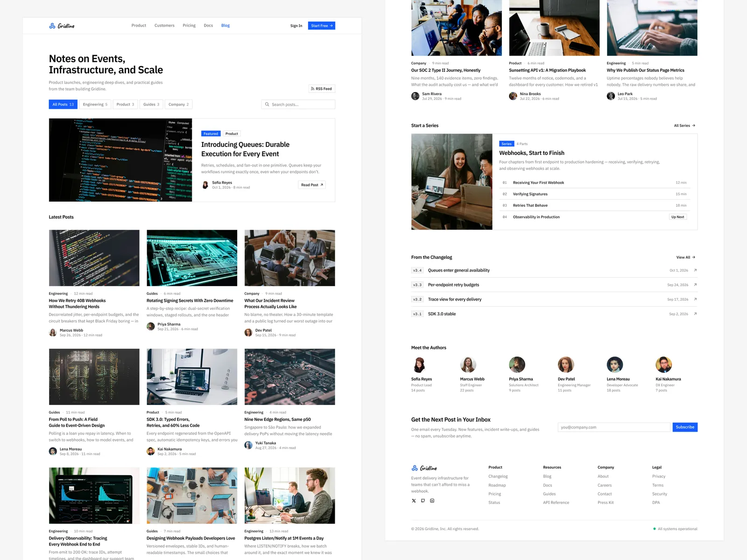Focus the Search posts field
The width and height of the screenshot is (747, 560).
click(x=298, y=105)
